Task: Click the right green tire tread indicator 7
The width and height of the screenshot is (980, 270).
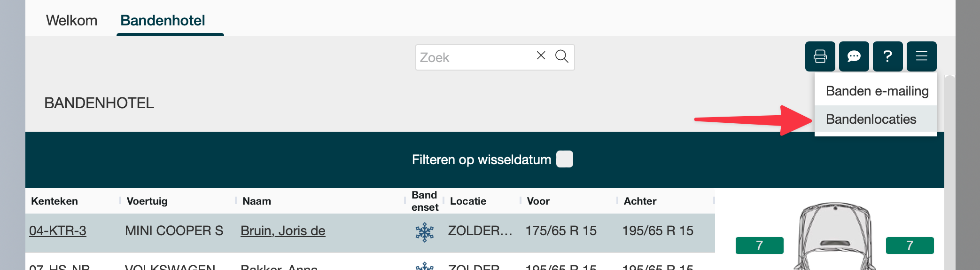Action: (910, 246)
